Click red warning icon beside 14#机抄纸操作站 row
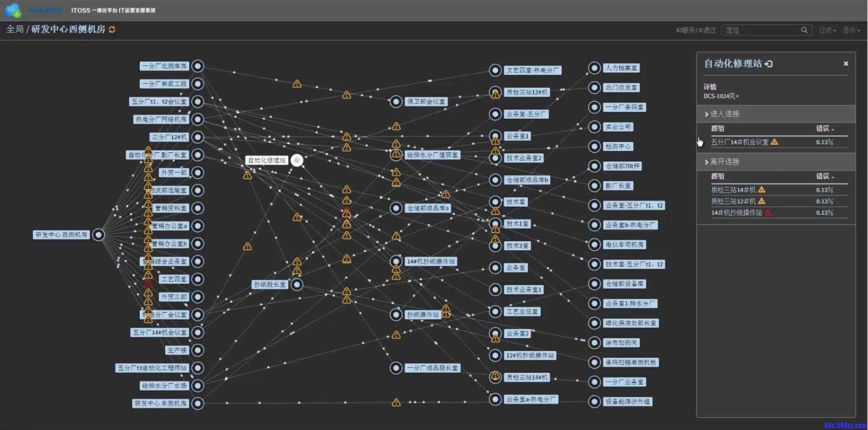 (x=768, y=212)
